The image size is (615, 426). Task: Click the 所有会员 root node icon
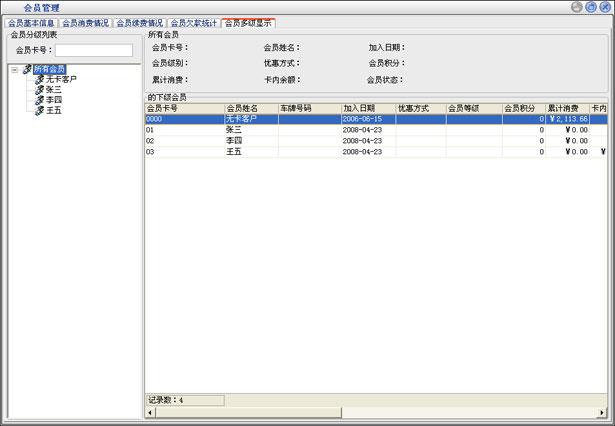(x=27, y=69)
